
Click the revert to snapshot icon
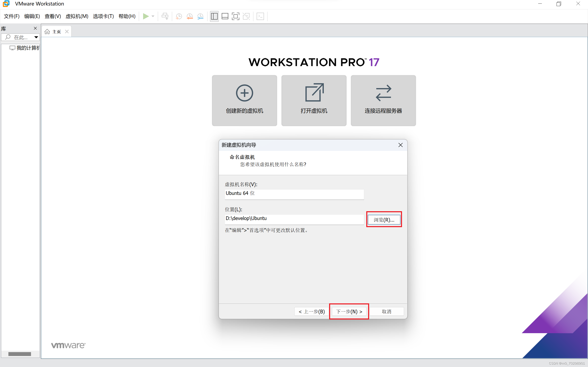tap(189, 16)
